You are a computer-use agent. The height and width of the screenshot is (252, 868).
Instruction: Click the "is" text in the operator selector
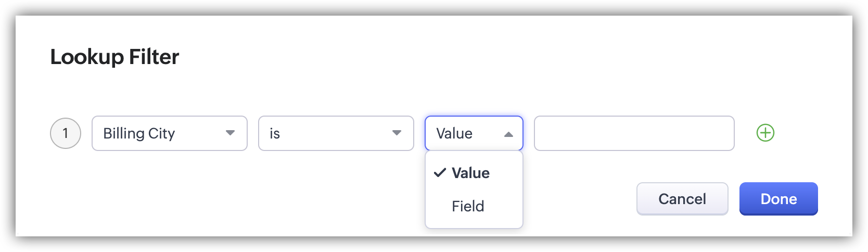click(x=275, y=134)
